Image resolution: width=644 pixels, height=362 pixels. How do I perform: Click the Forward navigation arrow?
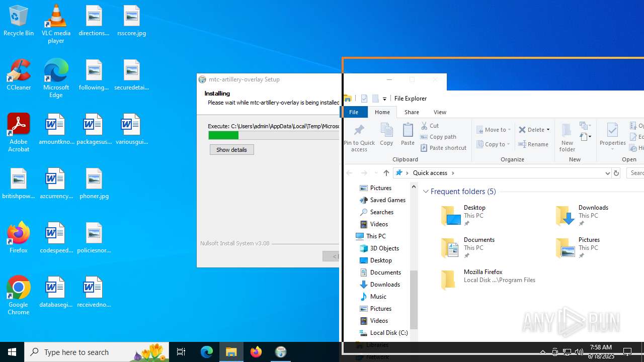tap(364, 173)
